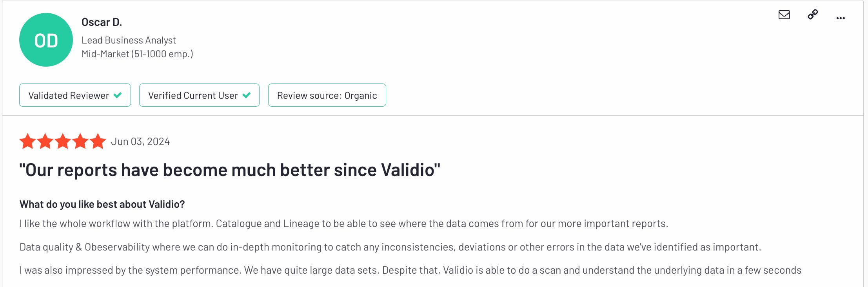Click the Lead Business Analyst job title

(129, 40)
